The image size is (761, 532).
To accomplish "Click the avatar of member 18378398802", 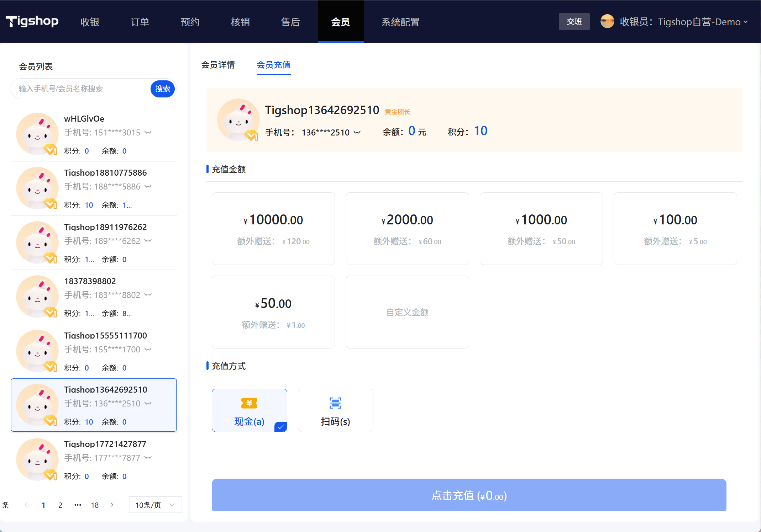I will pos(37,297).
